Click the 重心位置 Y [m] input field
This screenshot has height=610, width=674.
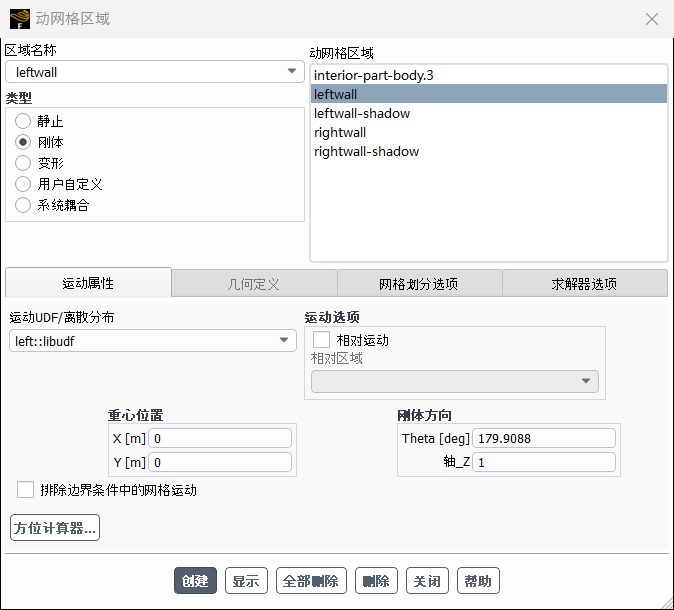click(x=220, y=462)
